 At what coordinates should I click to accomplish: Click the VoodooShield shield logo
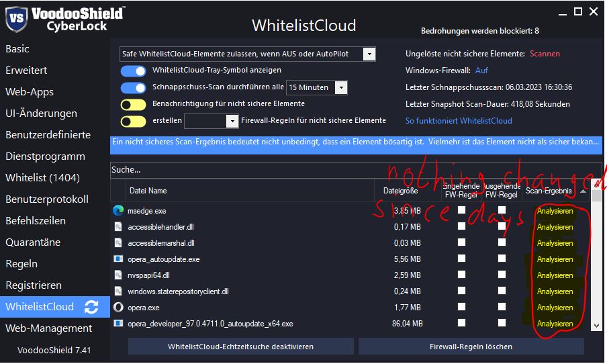16,19
